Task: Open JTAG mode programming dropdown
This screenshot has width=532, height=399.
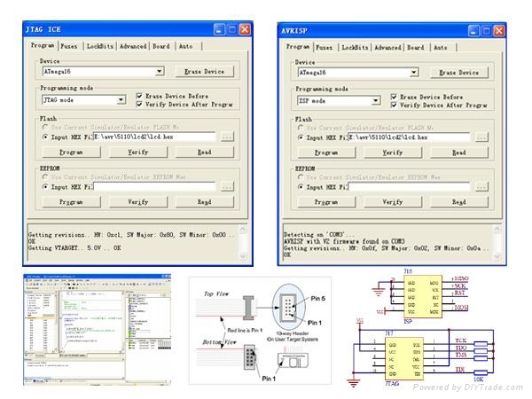Action: click(x=121, y=99)
